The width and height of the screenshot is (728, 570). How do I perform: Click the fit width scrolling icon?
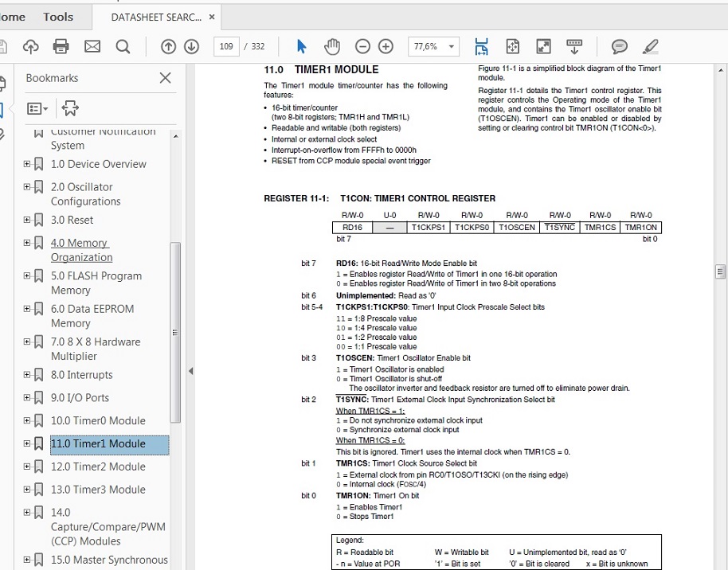point(481,46)
